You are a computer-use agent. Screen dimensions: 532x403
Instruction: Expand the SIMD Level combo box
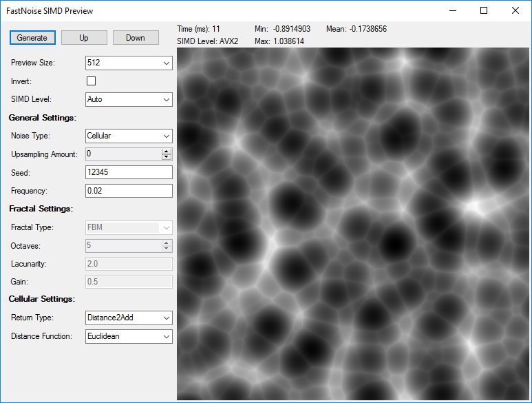pos(129,99)
